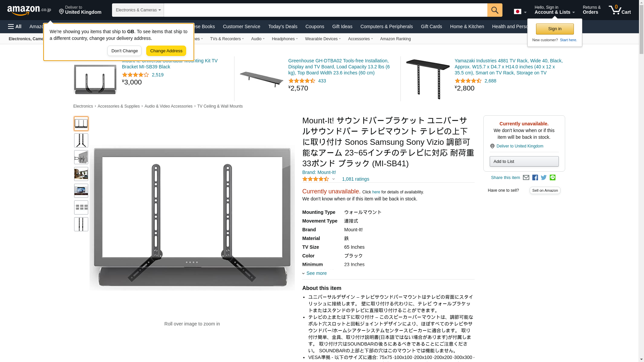Viewport: 644px width, 362px height.
Task: Open the 1,081 ratings link
Action: click(x=356, y=179)
